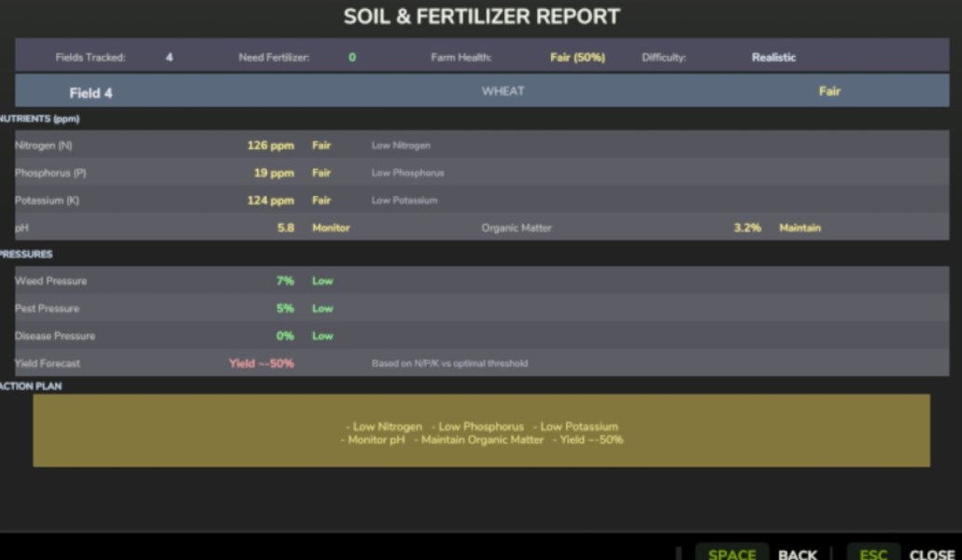Select the Field 4 header bar
This screenshot has width=962, height=560.
click(482, 91)
